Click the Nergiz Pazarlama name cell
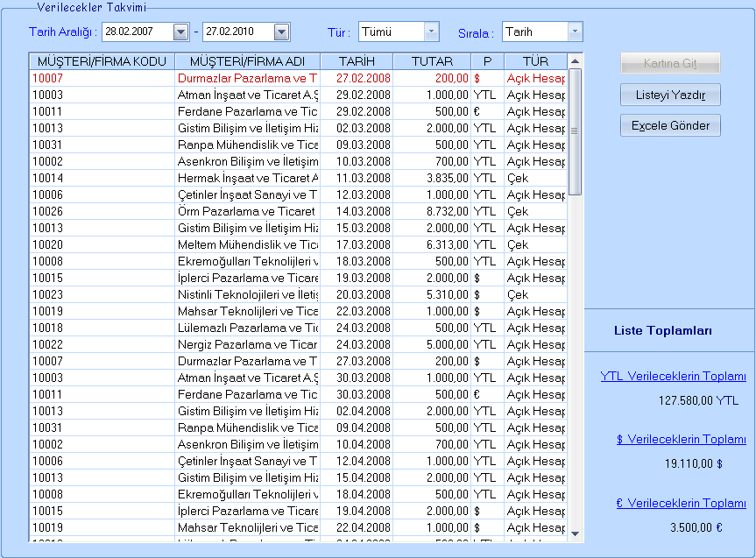The height and width of the screenshot is (558, 756). click(247, 345)
